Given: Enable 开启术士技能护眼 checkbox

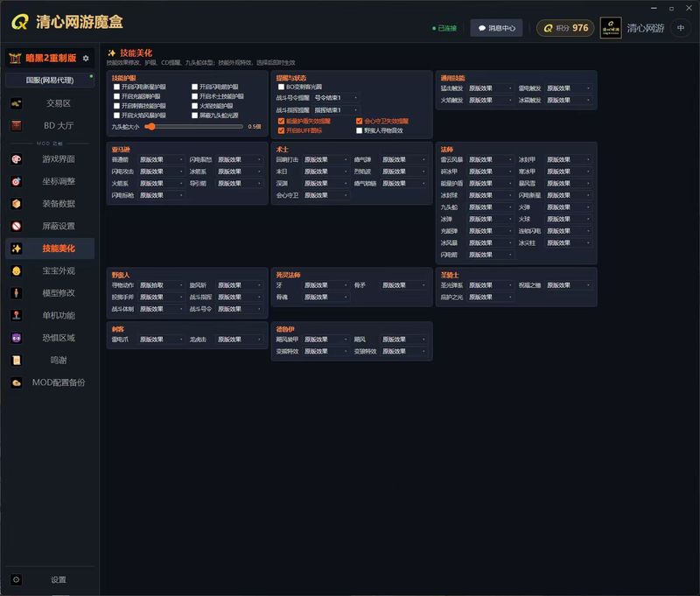Looking at the screenshot, I should (194, 96).
